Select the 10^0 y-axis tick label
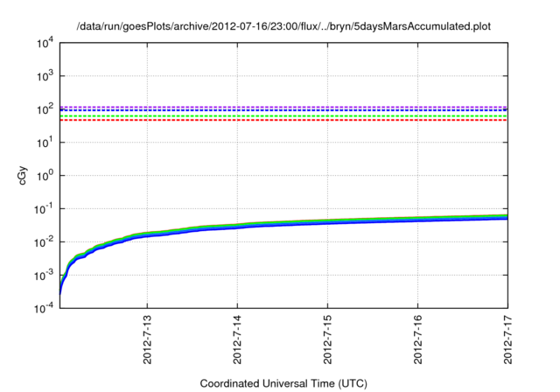 pyautogui.click(x=45, y=176)
